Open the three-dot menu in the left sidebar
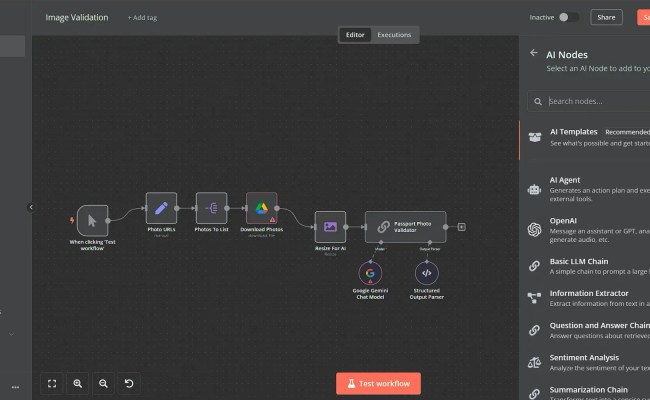Viewport: 650px width, 400px height. pyautogui.click(x=15, y=387)
